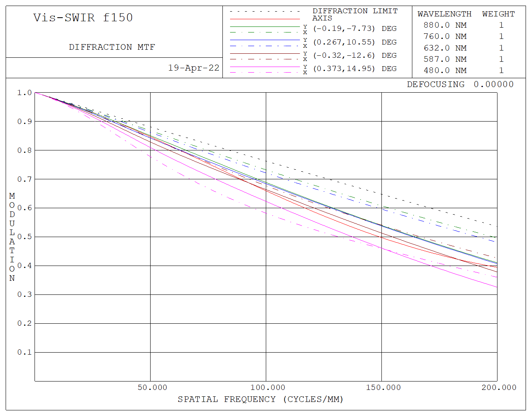
Task: Click the 100.000 x-axis tick label
Action: pos(267,388)
